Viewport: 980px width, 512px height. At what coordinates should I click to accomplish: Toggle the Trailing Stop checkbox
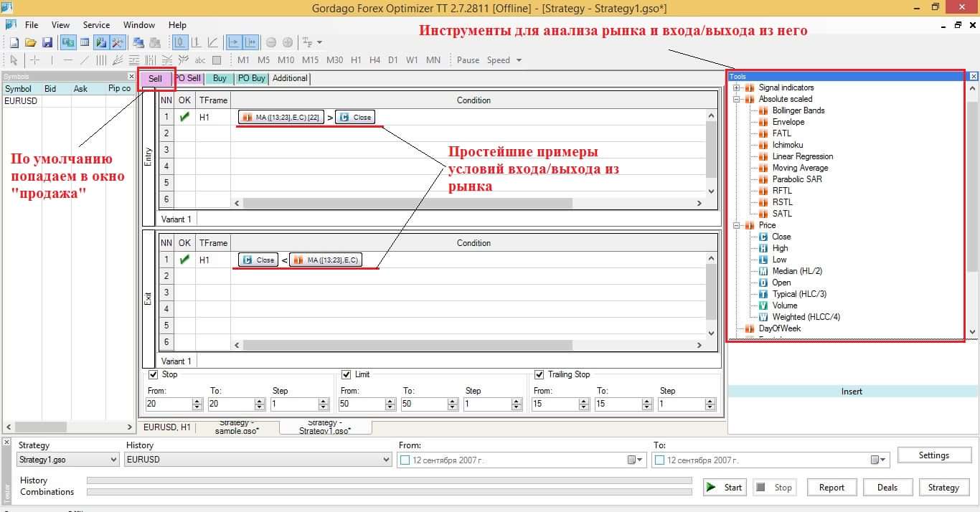(x=540, y=374)
